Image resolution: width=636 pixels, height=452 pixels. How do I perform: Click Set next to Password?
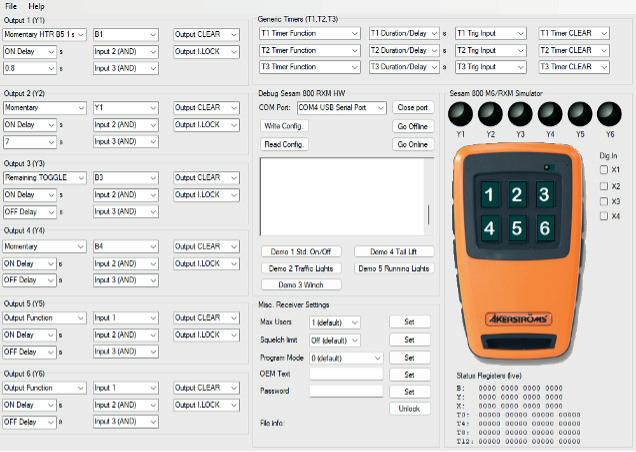click(410, 392)
